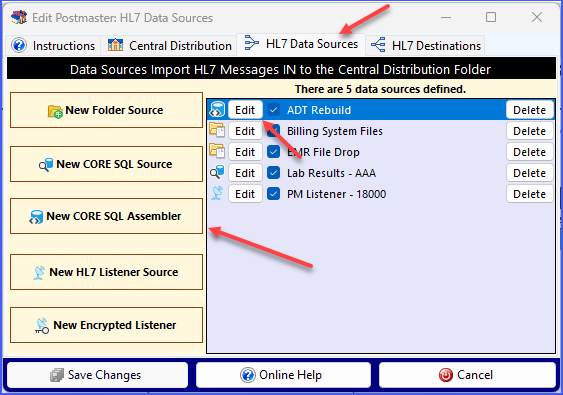Toggle the Lab Results - AAA checkbox
The width and height of the screenshot is (563, 395).
click(x=273, y=173)
